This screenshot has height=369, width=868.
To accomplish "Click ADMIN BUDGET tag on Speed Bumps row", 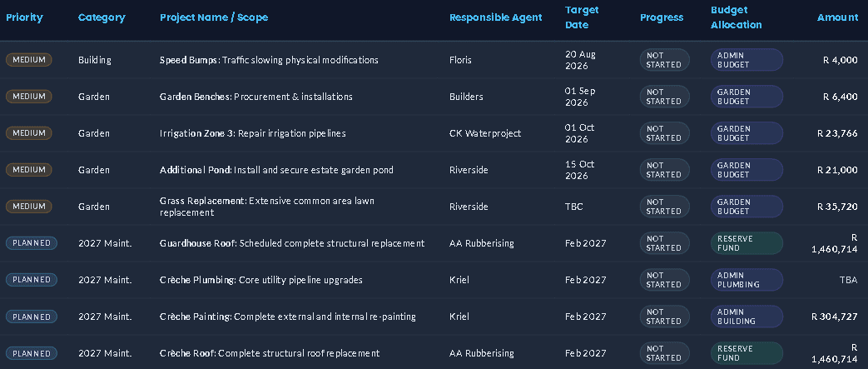I will [x=746, y=60].
